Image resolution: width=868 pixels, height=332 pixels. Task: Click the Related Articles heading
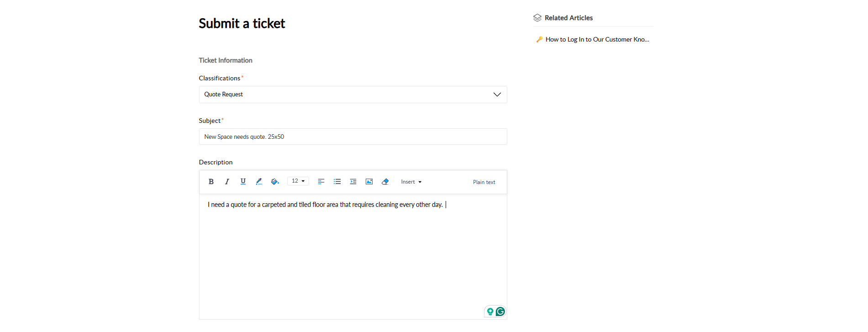coord(568,18)
